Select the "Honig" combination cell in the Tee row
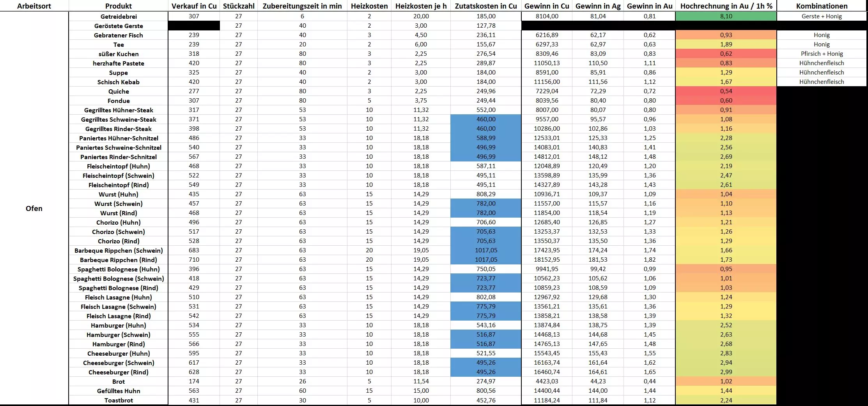The image size is (868, 406). [822, 44]
